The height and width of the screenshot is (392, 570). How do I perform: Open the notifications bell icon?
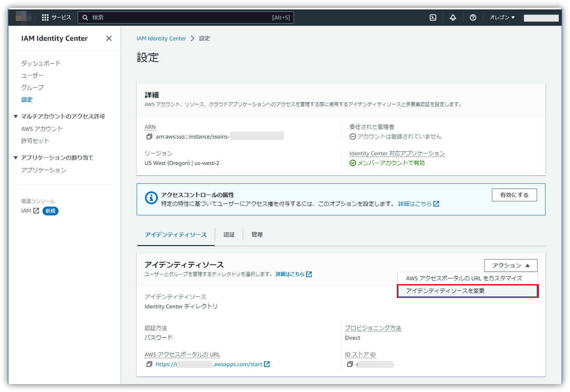coord(453,18)
